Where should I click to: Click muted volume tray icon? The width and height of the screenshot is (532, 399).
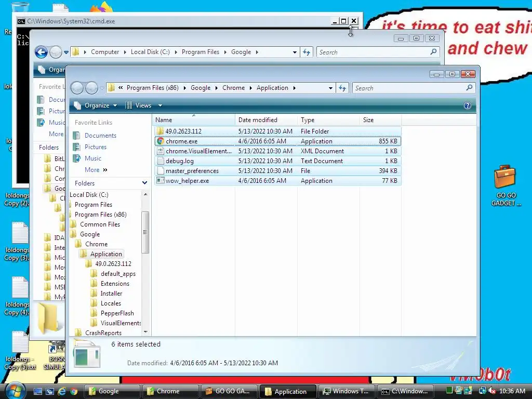click(491, 391)
